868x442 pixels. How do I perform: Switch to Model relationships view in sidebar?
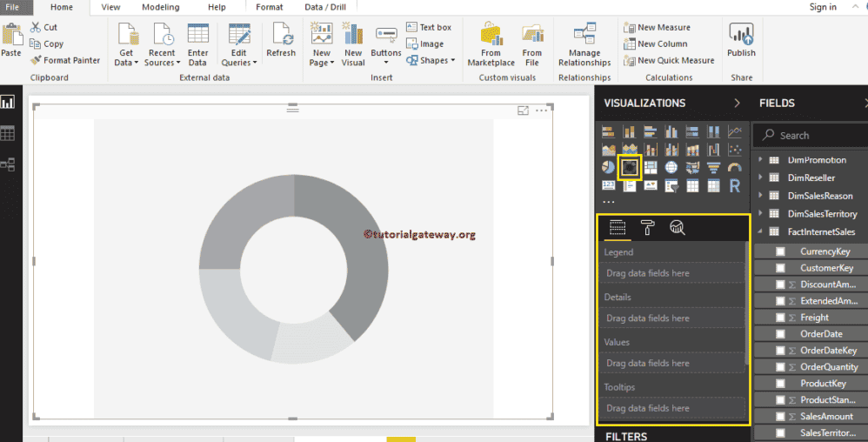(8, 164)
